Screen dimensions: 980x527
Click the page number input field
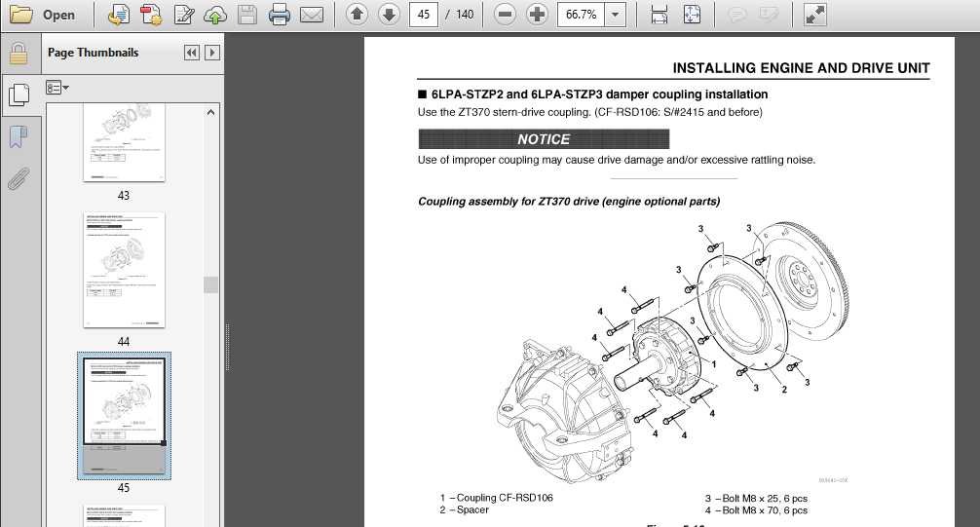[x=424, y=15]
